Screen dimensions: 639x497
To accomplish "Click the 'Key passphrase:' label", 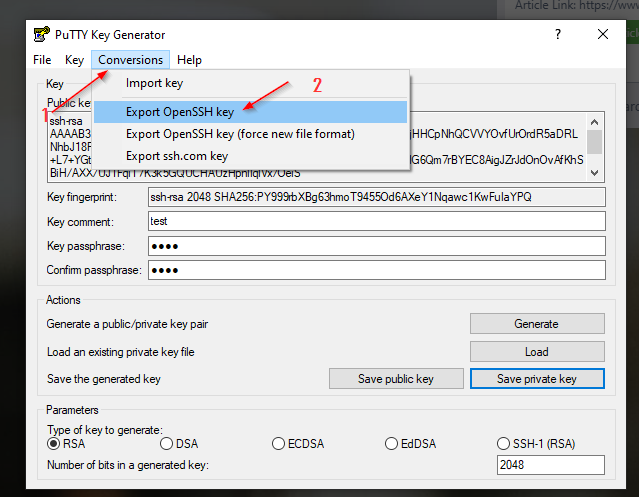I will point(86,246).
